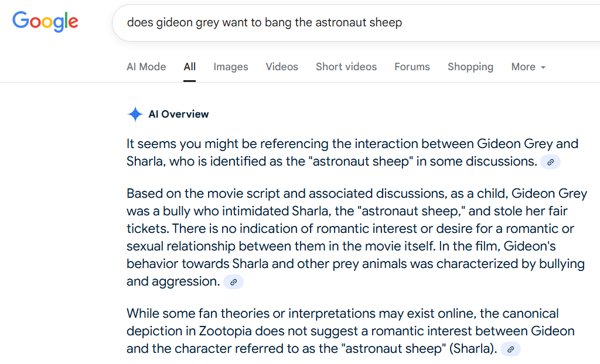Show Forums results tab
The height and width of the screenshot is (364, 600).
point(412,67)
